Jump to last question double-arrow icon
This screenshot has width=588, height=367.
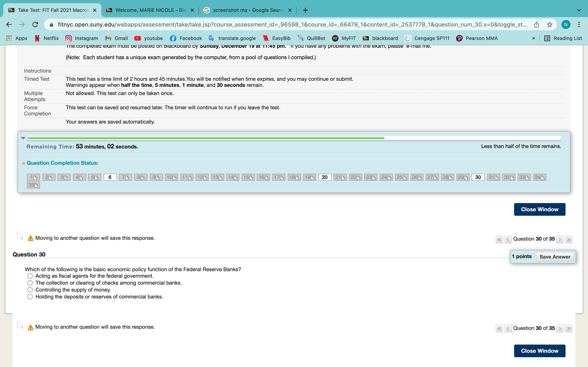(x=569, y=239)
